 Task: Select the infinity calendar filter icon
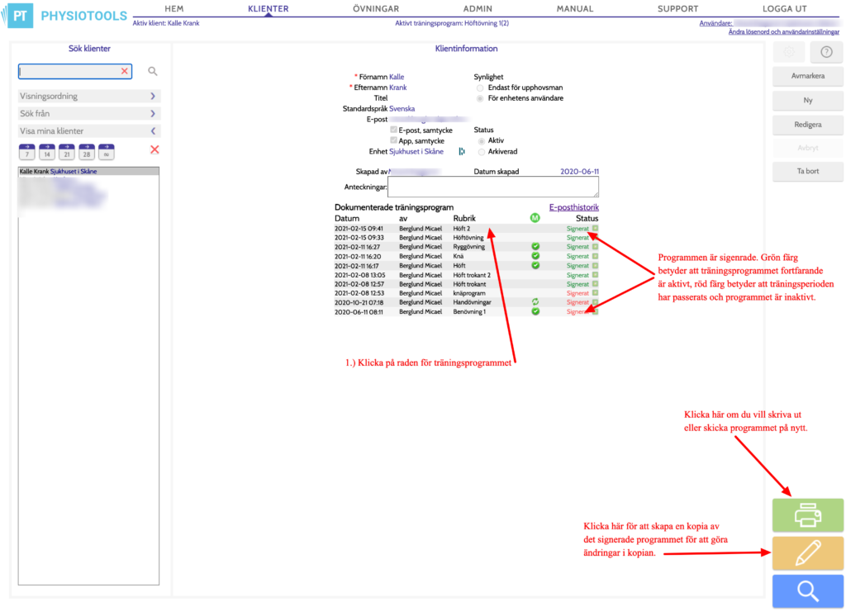click(x=107, y=152)
